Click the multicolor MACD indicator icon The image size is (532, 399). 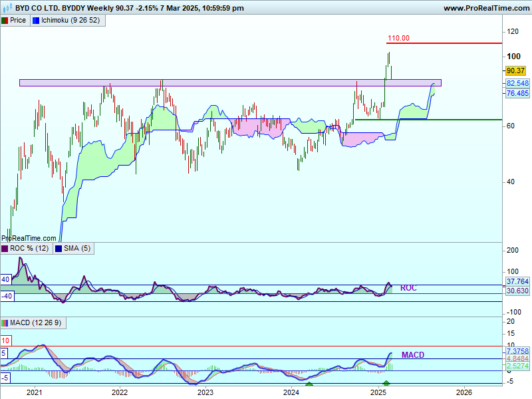point(5,323)
